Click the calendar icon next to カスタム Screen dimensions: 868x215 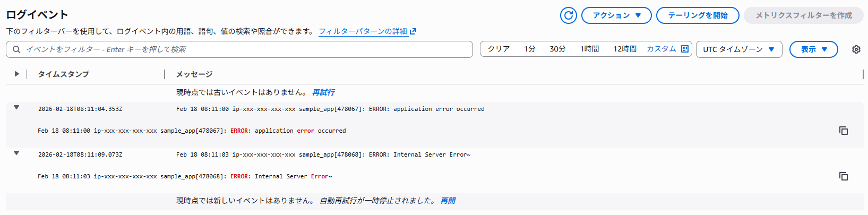(685, 49)
